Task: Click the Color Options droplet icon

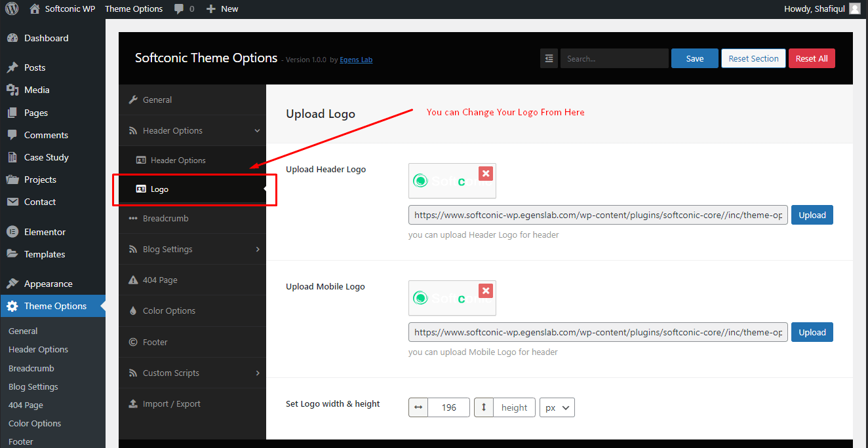Action: coord(133,310)
